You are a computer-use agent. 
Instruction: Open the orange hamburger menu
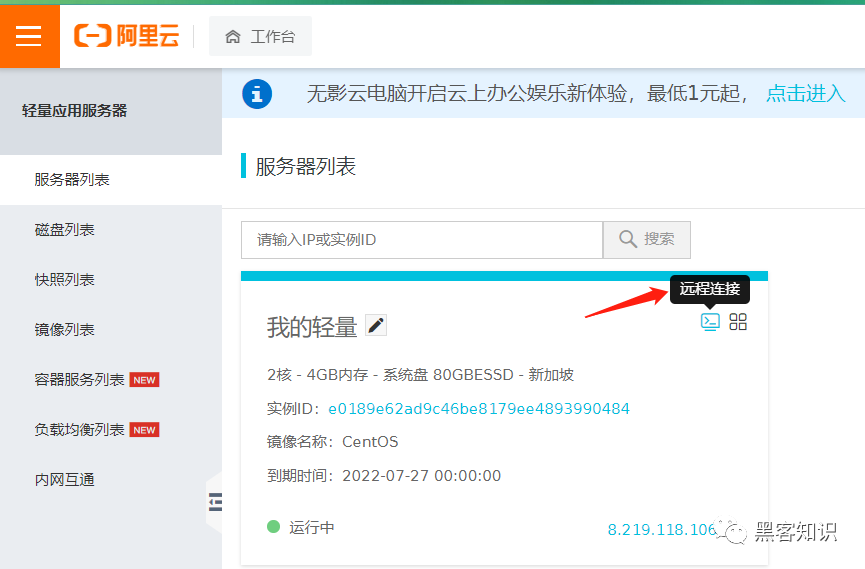29,36
